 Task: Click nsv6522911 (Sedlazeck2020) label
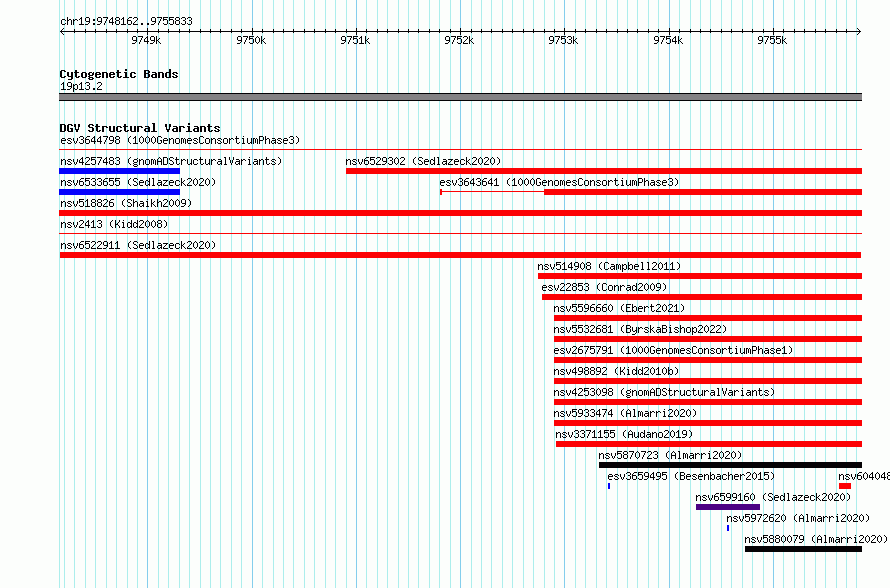click(138, 245)
